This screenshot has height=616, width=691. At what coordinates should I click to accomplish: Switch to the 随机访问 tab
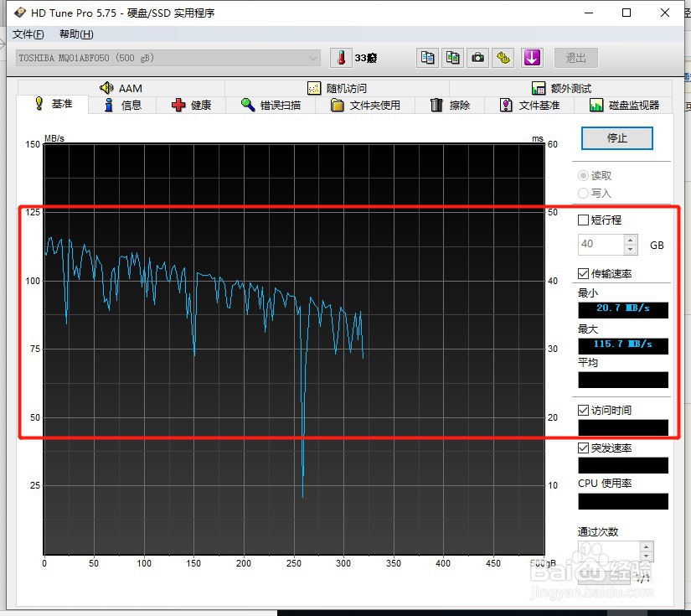[338, 88]
